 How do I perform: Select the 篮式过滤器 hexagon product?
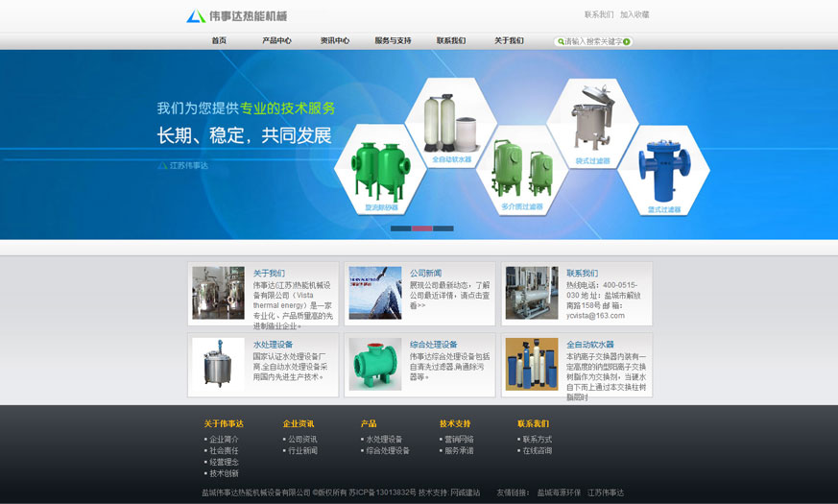point(663,171)
